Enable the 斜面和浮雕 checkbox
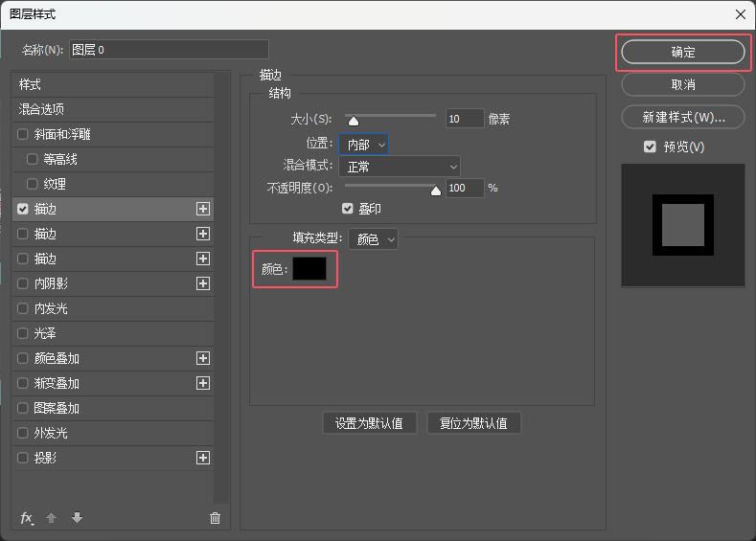756x541 pixels. [23, 134]
